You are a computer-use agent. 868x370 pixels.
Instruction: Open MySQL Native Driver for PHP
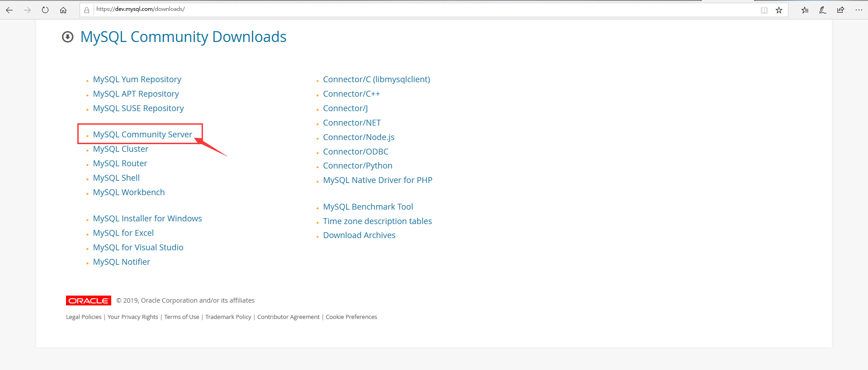[x=378, y=180]
